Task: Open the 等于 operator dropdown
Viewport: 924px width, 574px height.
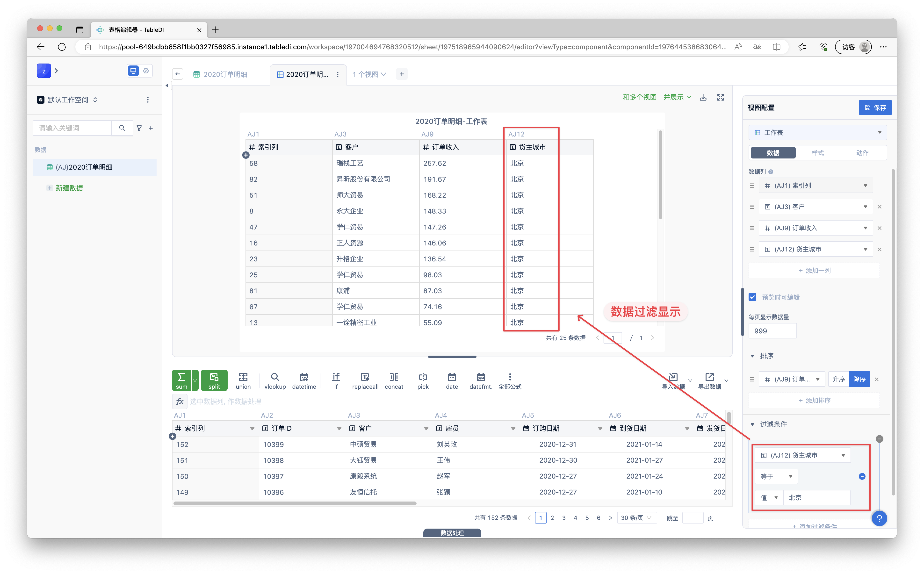Action: tap(776, 476)
